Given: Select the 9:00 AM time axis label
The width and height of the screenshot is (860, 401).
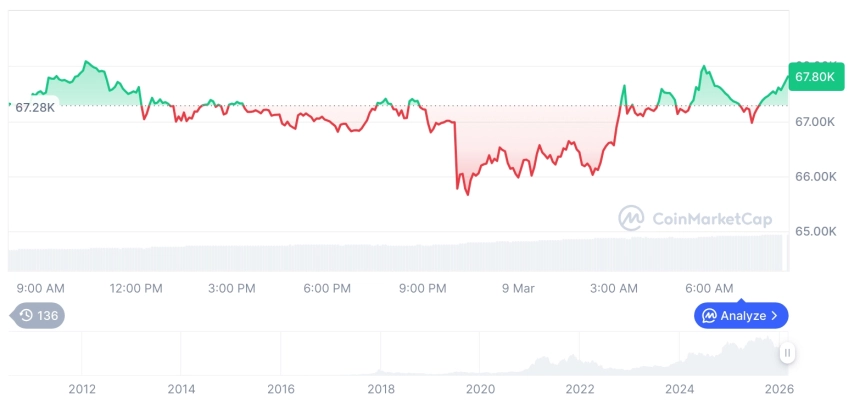Looking at the screenshot, I should point(41,289).
